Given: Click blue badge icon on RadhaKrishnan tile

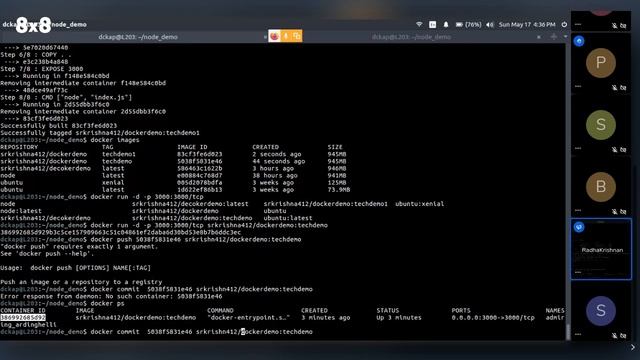Looking at the screenshot, I should point(579,227).
